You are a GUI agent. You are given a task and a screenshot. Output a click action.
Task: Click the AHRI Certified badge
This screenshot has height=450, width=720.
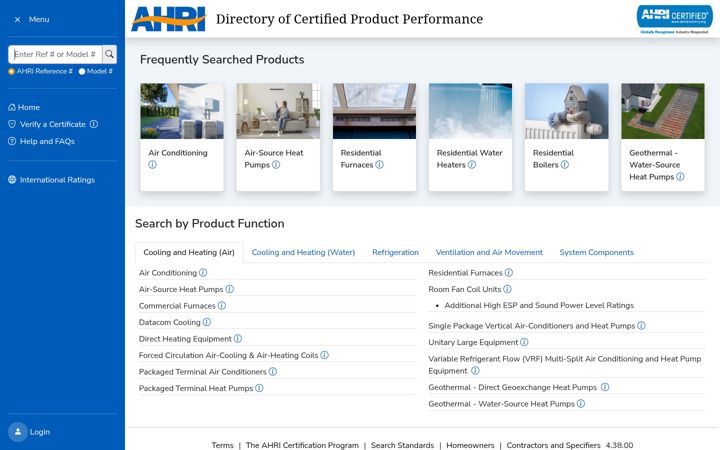coord(674,19)
